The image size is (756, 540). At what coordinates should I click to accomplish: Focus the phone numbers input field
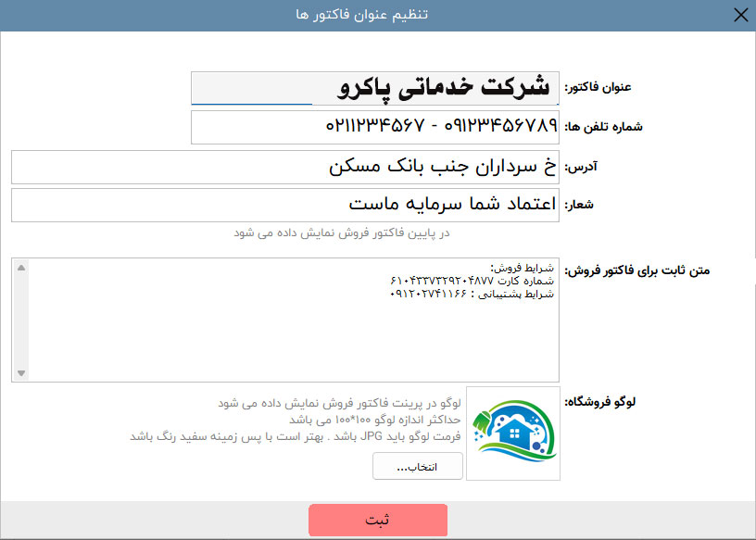[x=375, y=127]
